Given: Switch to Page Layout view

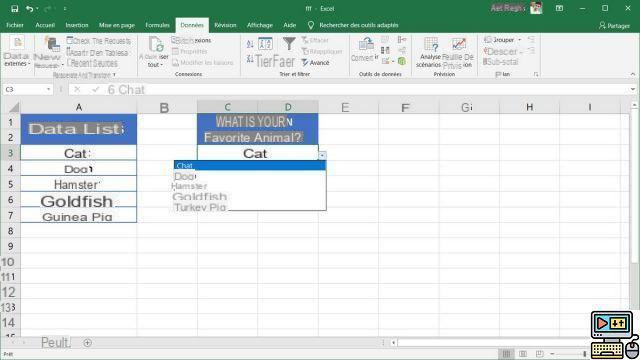Looking at the screenshot, I should 523,354.
